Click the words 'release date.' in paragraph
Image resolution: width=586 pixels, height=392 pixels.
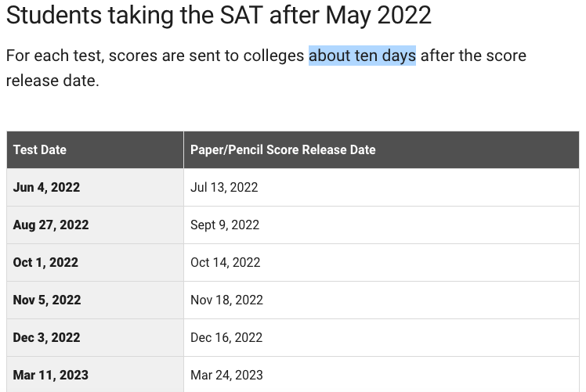(52, 81)
